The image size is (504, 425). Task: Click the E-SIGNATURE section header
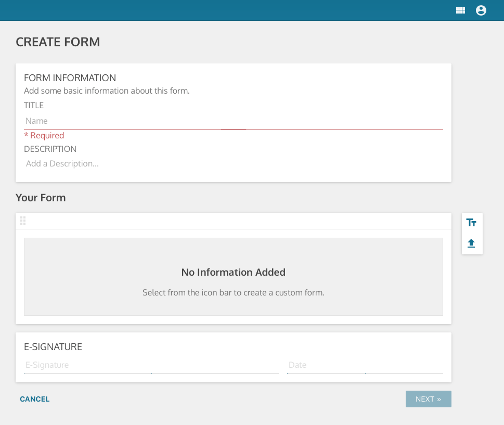point(53,346)
